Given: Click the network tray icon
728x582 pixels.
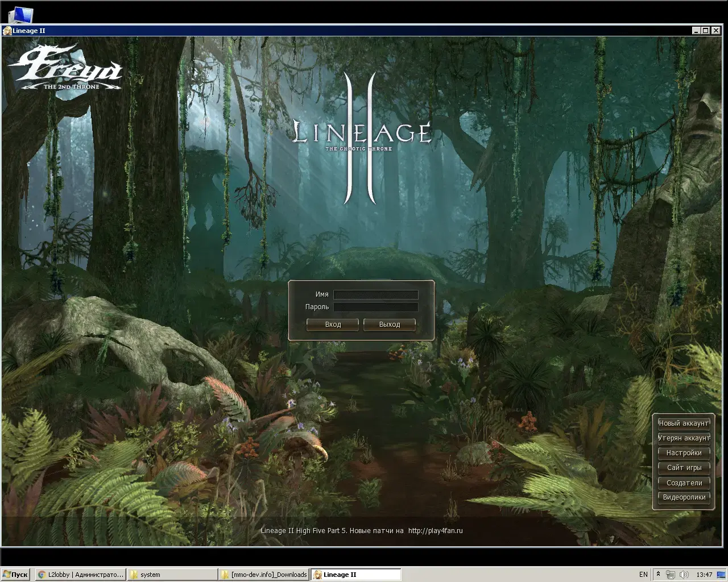Looking at the screenshot, I should (671, 575).
